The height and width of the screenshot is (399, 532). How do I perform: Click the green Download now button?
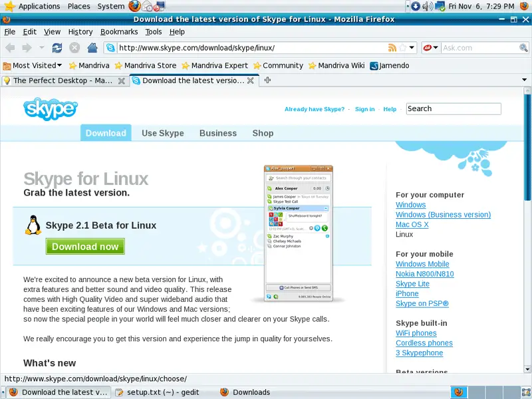85,246
